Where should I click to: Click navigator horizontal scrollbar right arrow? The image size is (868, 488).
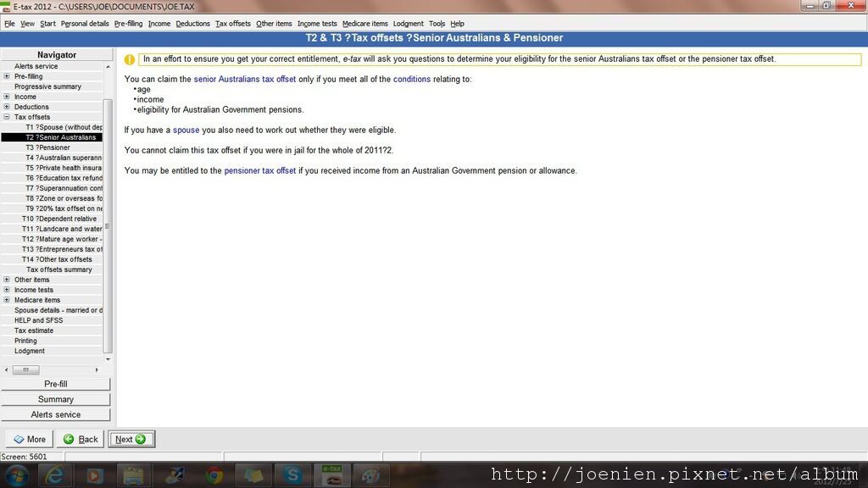tap(97, 369)
